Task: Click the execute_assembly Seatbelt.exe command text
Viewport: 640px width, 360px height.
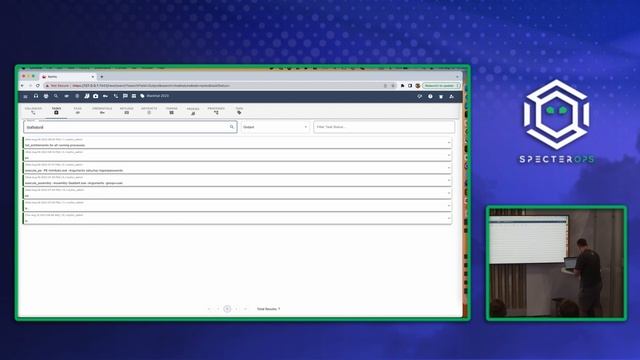Action: (74, 183)
